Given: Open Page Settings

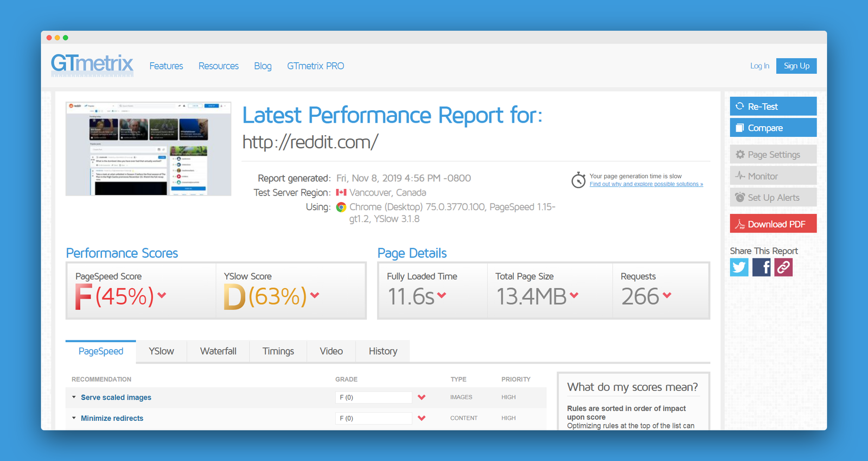Looking at the screenshot, I should point(773,155).
